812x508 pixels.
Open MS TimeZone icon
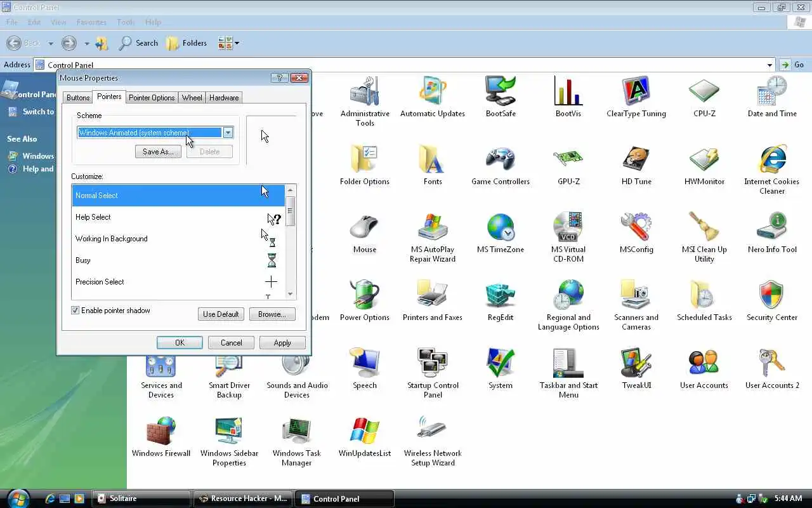tap(501, 228)
